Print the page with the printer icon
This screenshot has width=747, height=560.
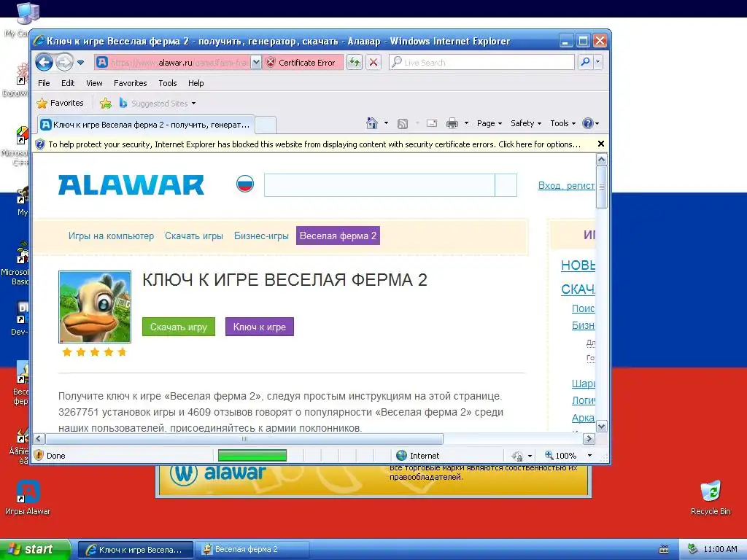tap(452, 123)
